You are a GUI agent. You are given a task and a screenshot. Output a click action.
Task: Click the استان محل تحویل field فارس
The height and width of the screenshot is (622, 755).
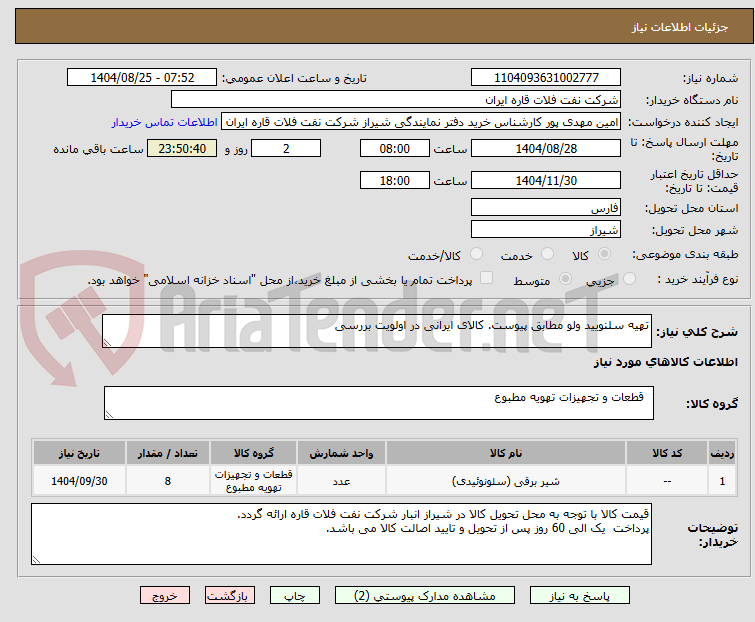click(x=546, y=208)
